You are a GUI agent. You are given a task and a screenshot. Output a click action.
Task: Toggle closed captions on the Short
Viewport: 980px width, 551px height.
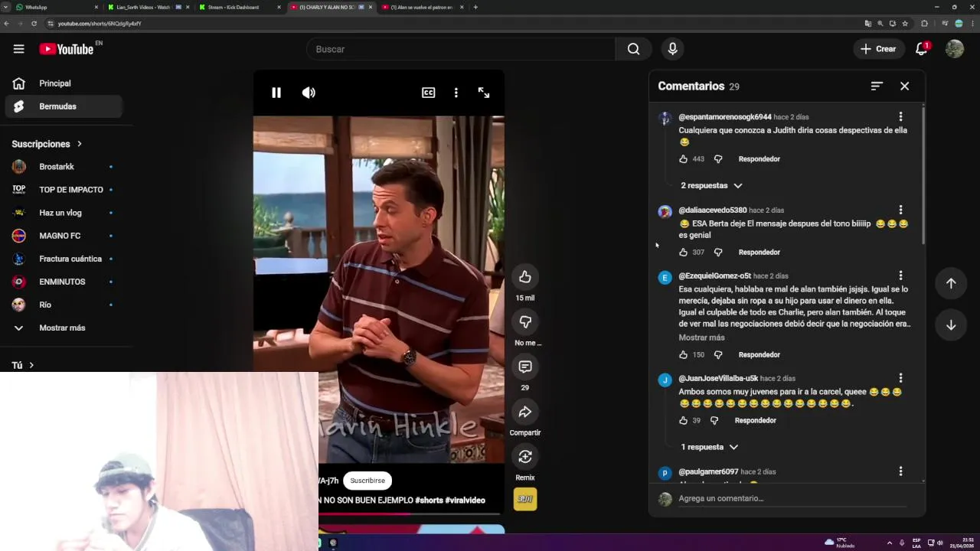click(428, 93)
